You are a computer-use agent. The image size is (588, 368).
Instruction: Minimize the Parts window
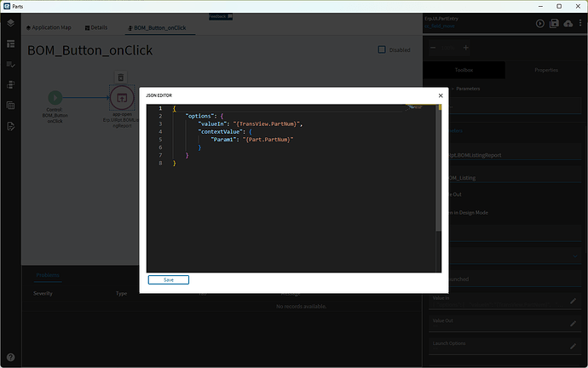(540, 6)
